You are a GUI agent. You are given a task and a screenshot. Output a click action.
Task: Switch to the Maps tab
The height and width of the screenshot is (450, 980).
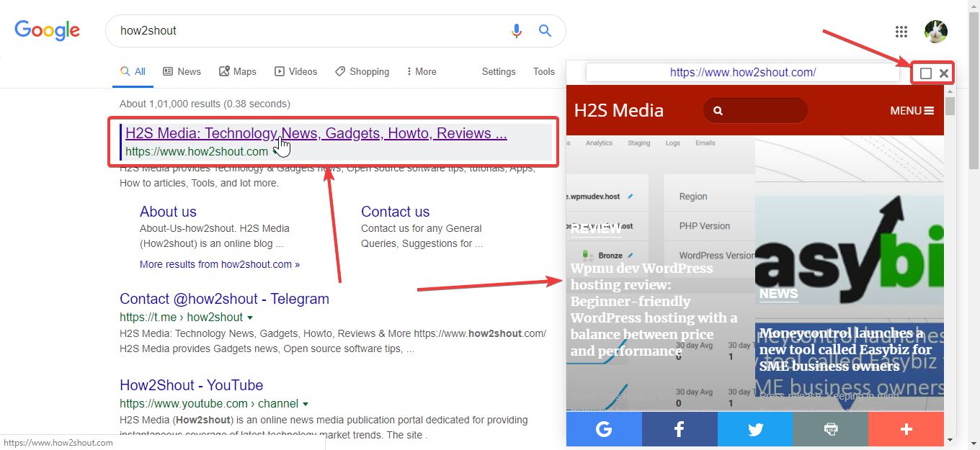click(237, 71)
